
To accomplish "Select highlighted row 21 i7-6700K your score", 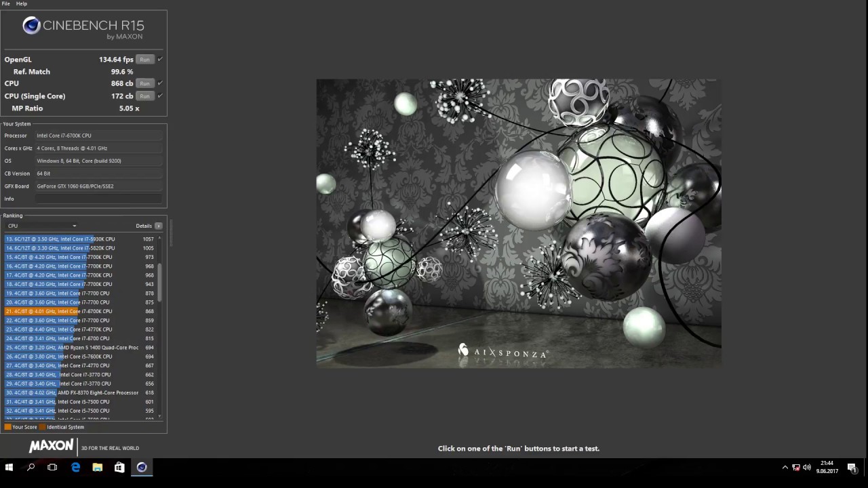I will pos(80,311).
